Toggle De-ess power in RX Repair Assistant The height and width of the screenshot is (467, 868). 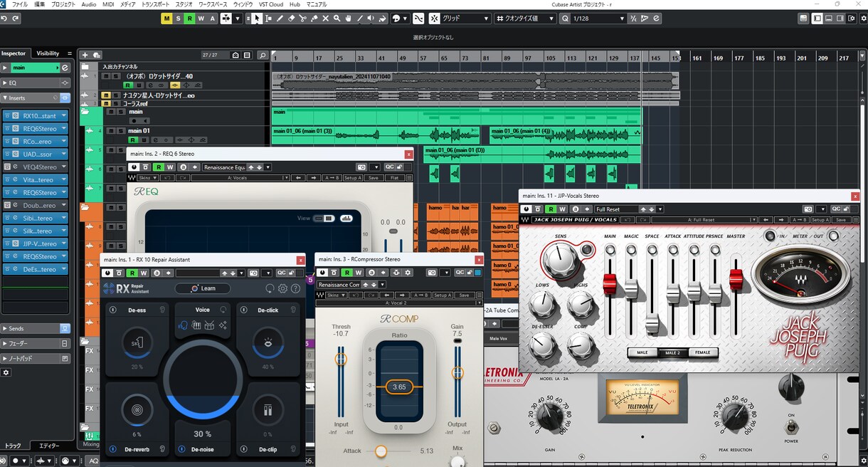pos(112,310)
